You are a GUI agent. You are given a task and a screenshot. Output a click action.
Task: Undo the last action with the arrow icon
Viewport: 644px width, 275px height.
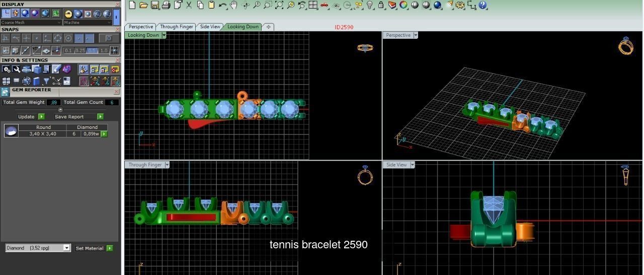222,5
